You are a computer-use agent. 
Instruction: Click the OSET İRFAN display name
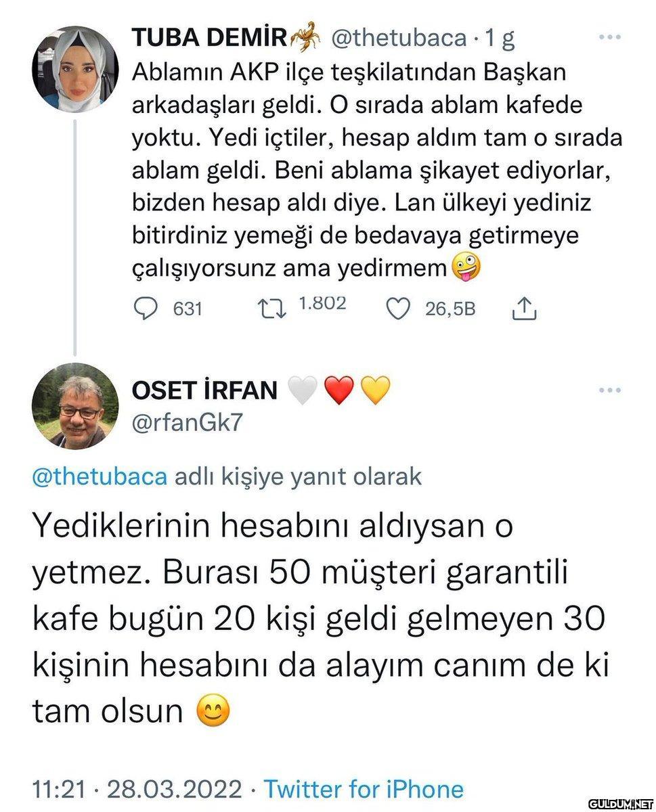(204, 390)
